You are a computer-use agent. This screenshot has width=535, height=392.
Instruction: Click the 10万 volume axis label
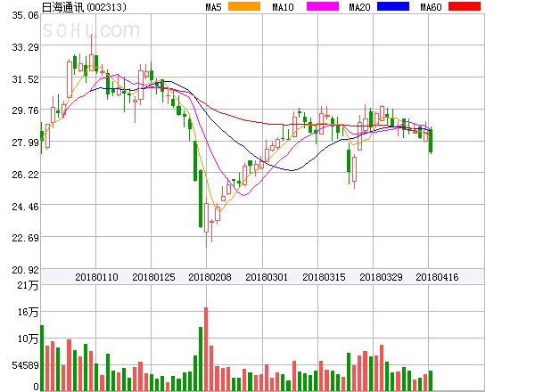[x=28, y=339]
